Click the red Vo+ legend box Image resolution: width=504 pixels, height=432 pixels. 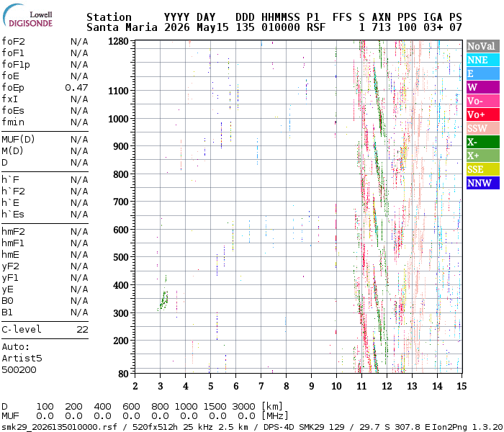pos(483,114)
